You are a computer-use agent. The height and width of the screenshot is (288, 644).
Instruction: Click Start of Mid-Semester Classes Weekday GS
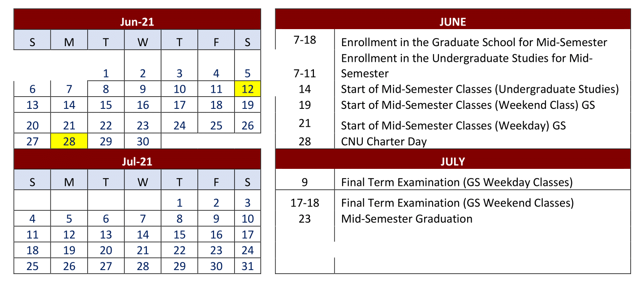(453, 125)
